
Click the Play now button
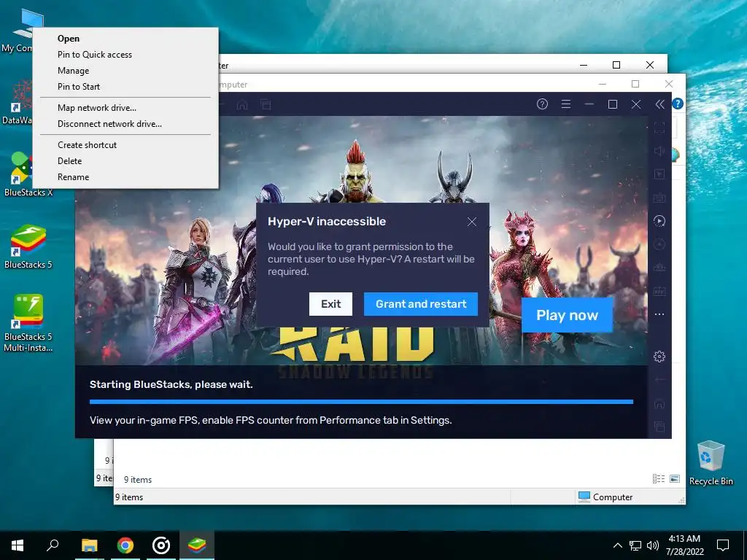(x=567, y=315)
